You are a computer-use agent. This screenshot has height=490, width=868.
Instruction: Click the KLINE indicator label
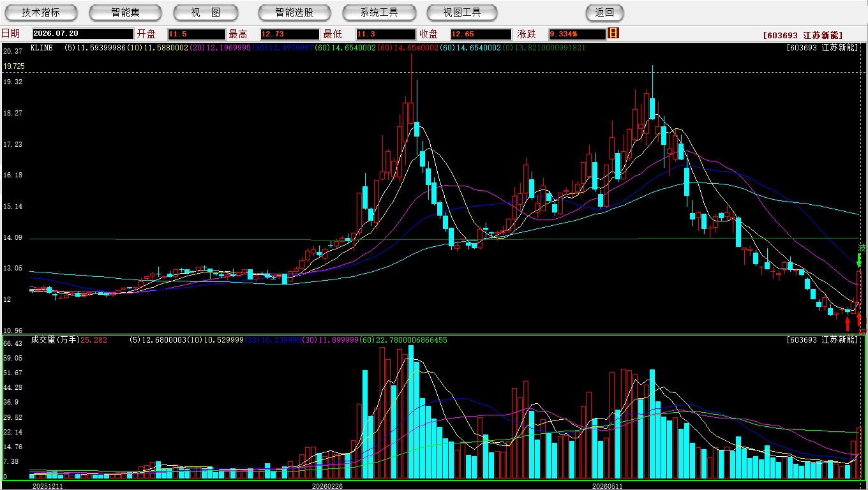pos(41,48)
